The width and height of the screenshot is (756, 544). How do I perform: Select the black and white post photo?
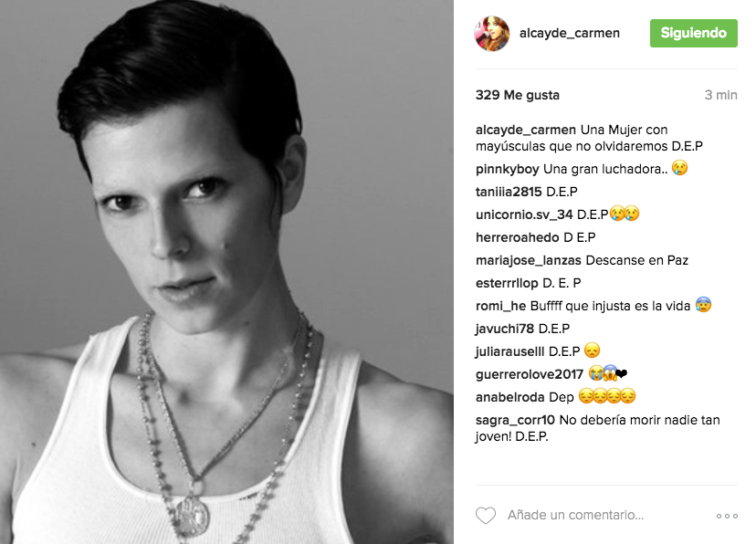point(226,272)
